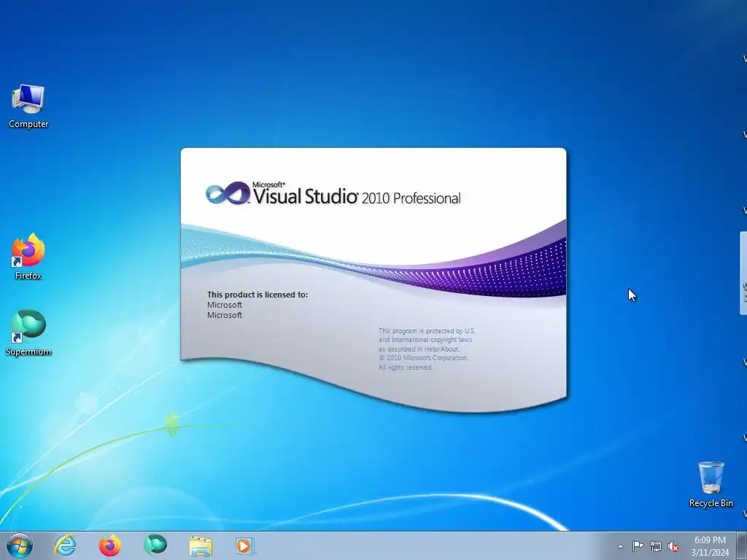Click 'This product is licensed to:' text

(x=258, y=295)
